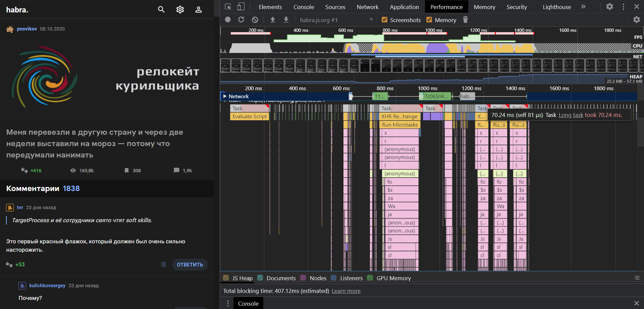Image resolution: width=644 pixels, height=309 pixels.
Task: Toggle device toolbar icon in DevTools
Action: click(x=241, y=7)
